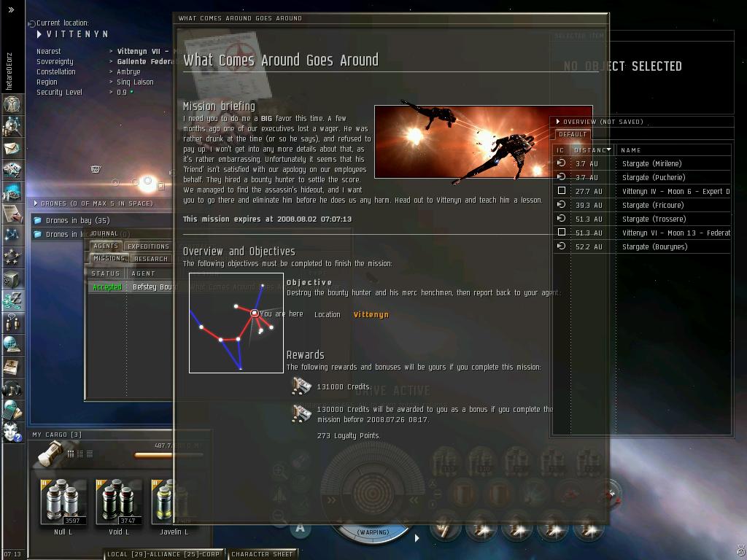
Task: Open the calculator notes sidebar icon
Action: click(12, 410)
